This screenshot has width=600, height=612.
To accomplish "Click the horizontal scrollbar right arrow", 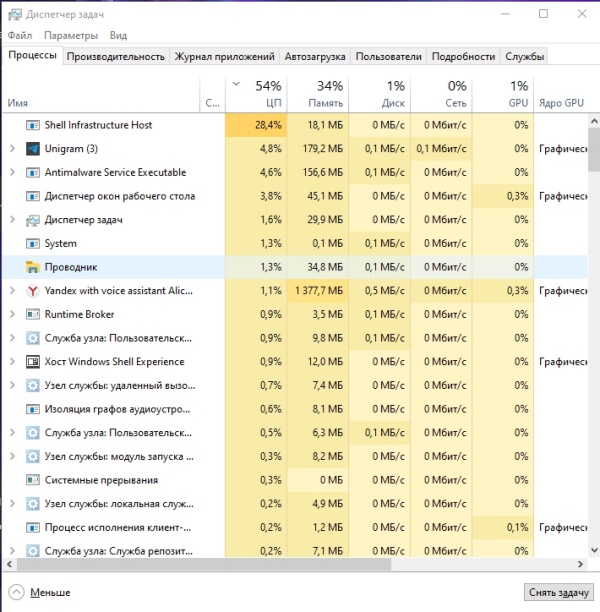I will [580, 564].
